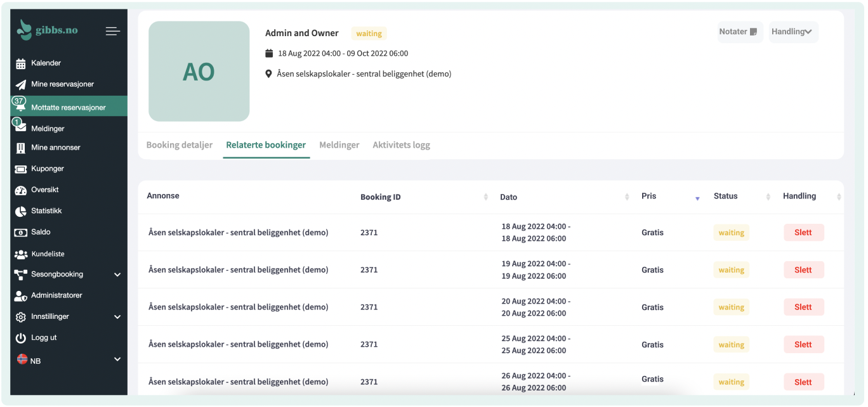Sort table by Booking ID arrows
Viewport: 868px width, 407px height.
(x=486, y=197)
